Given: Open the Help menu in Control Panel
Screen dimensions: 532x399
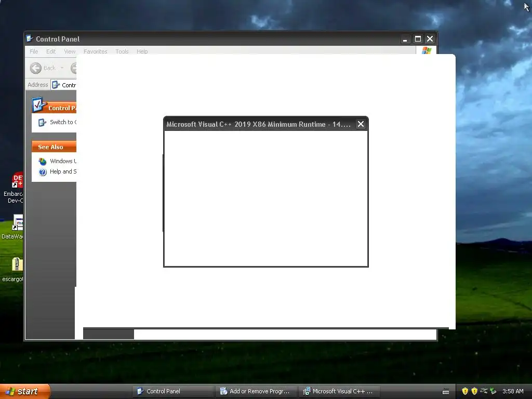Looking at the screenshot, I should coord(142,51).
